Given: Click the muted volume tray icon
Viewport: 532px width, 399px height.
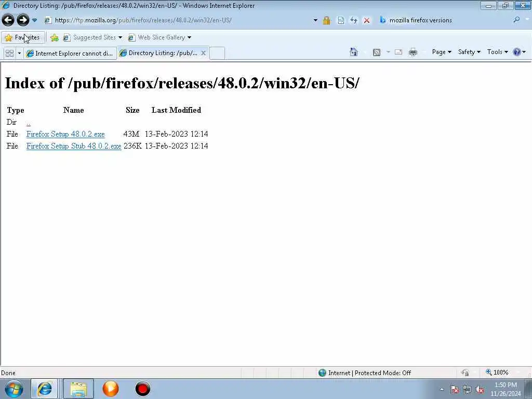Looking at the screenshot, I should click(x=480, y=390).
